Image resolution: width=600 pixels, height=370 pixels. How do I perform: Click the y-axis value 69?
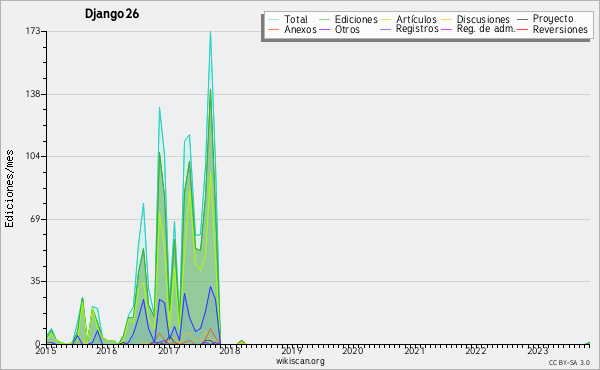(36, 219)
